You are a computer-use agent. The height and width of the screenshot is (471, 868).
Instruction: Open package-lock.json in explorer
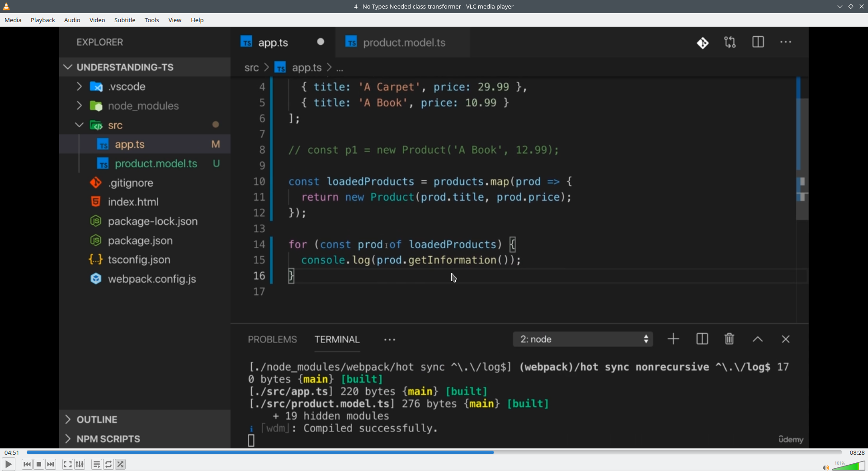click(x=145, y=221)
